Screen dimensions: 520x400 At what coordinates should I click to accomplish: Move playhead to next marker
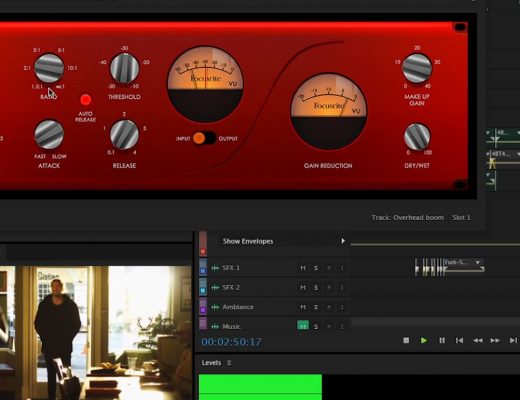pyautogui.click(x=513, y=340)
